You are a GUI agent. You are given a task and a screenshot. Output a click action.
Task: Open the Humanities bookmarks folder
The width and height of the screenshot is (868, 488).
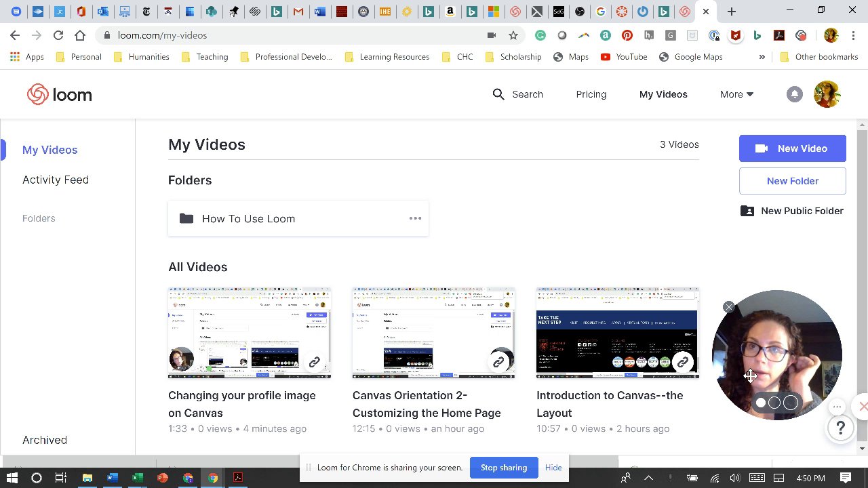[x=141, y=57]
